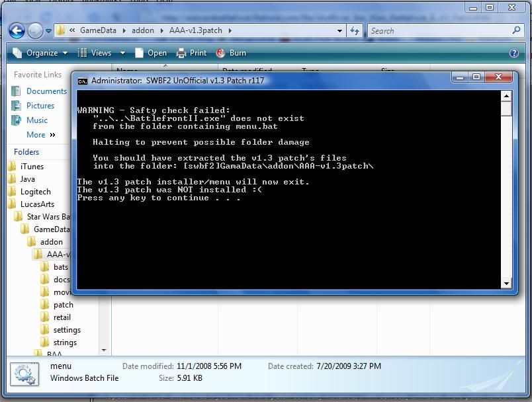Select the bats folder in tree
Viewport: 532px width, 402px height.
tap(60, 266)
